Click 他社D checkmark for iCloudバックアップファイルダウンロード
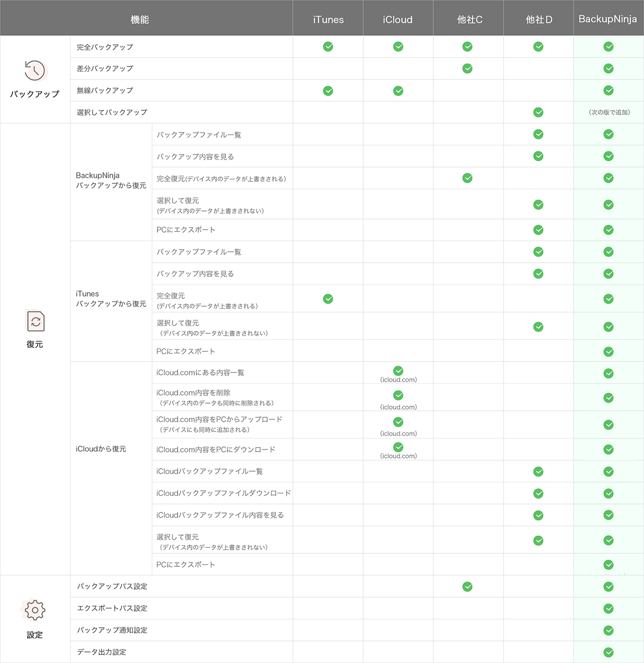Image resolution: width=644 pixels, height=663 pixels. coord(538,493)
